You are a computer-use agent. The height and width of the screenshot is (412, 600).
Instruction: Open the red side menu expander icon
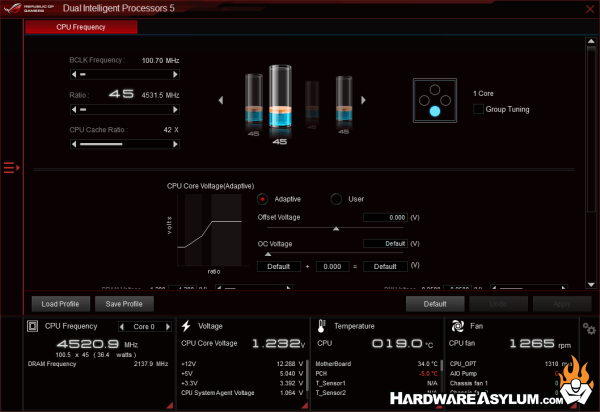11,168
